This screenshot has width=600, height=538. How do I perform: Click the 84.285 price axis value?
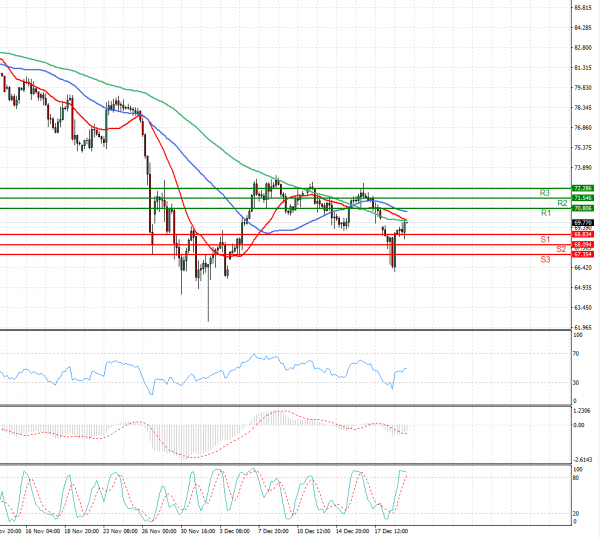coord(583,28)
